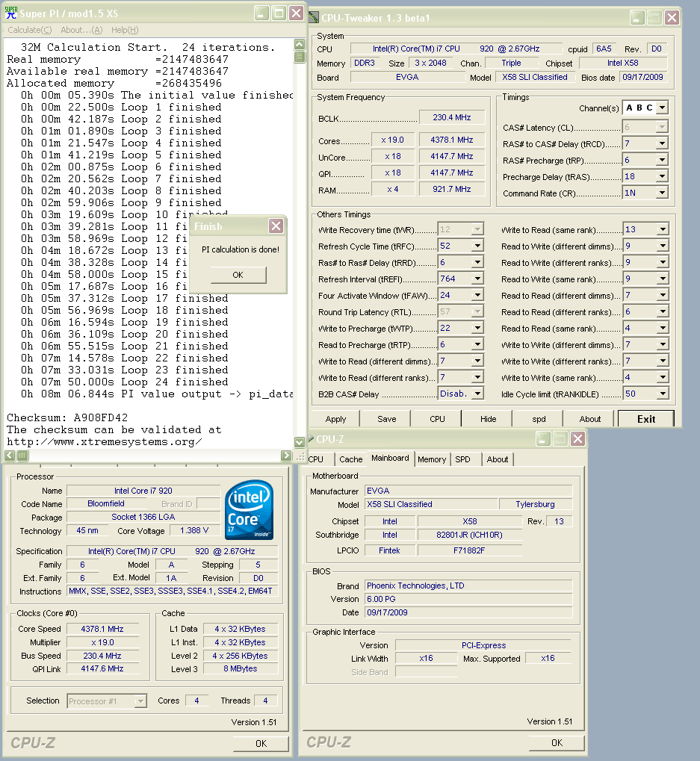Viewport: 700px width, 761px height.
Task: Expand the RAS# Precharge (tRP) dropdown
Action: [x=663, y=160]
